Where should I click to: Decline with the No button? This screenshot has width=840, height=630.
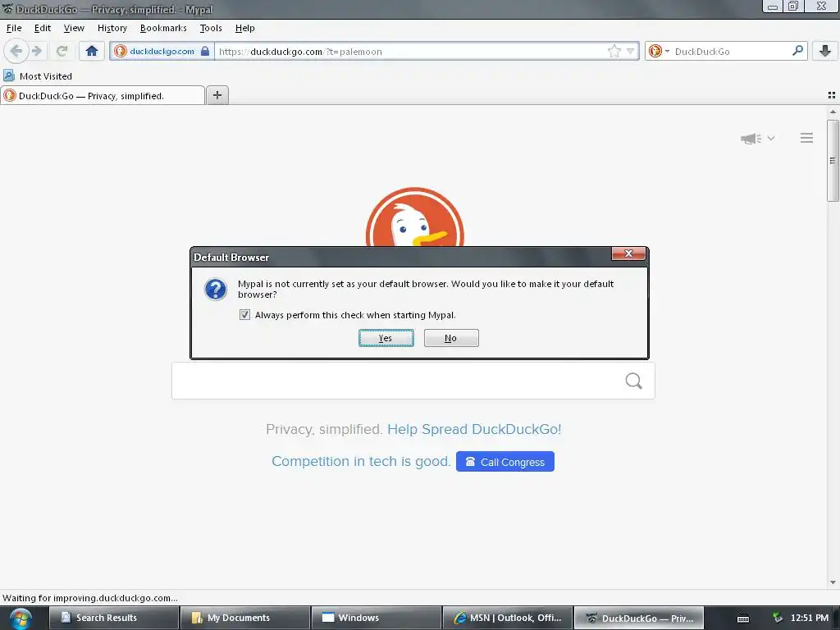tap(451, 338)
